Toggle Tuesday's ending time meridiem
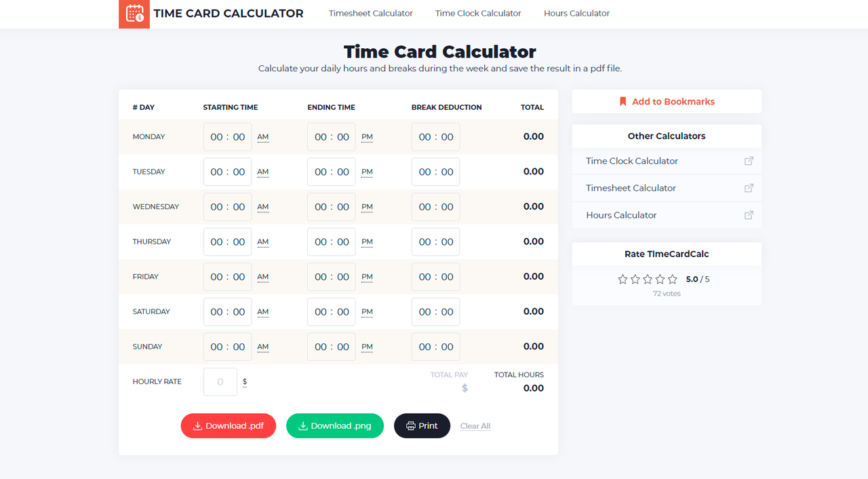 pos(366,172)
